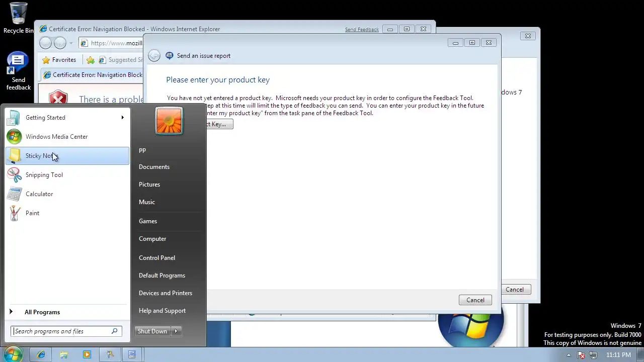Click the product key button in the dialog
This screenshot has width=644, height=362.
(219, 124)
